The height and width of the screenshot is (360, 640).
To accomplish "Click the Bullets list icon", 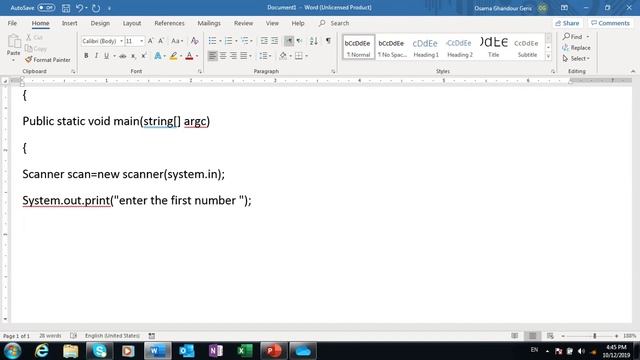I will (x=212, y=41).
